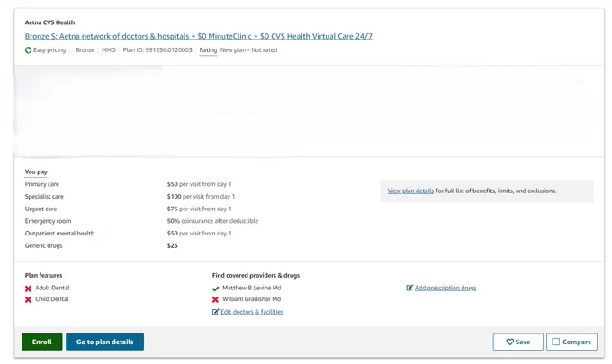
Task: Go to plan details button
Action: pos(104,342)
